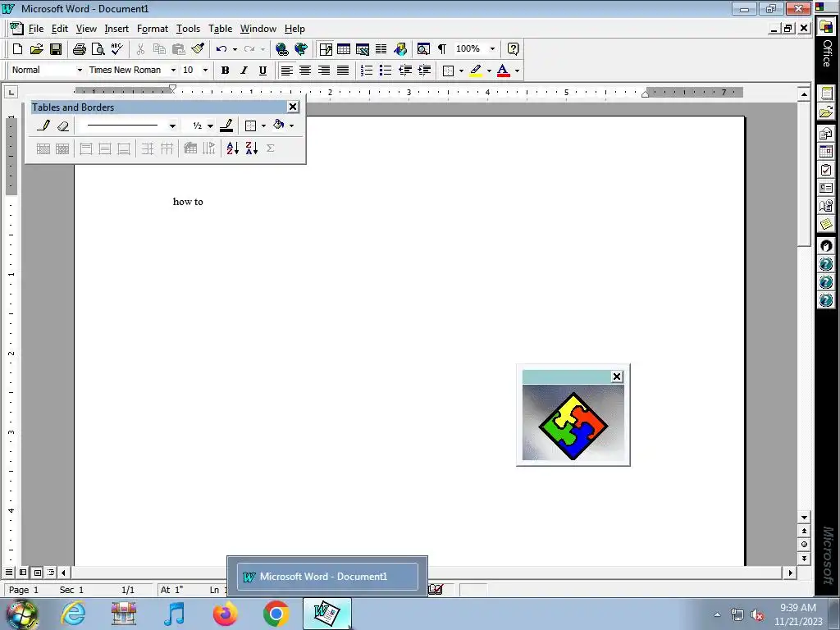The height and width of the screenshot is (630, 840).
Task: Apply bulleted list
Action: point(386,71)
